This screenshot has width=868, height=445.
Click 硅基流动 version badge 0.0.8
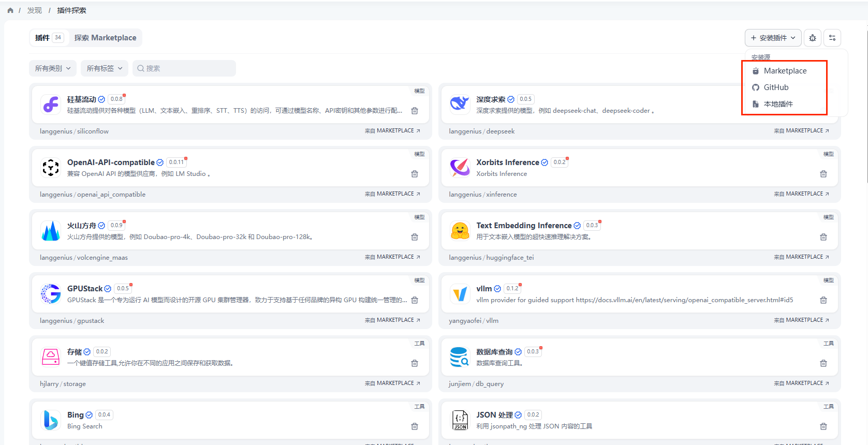click(116, 99)
